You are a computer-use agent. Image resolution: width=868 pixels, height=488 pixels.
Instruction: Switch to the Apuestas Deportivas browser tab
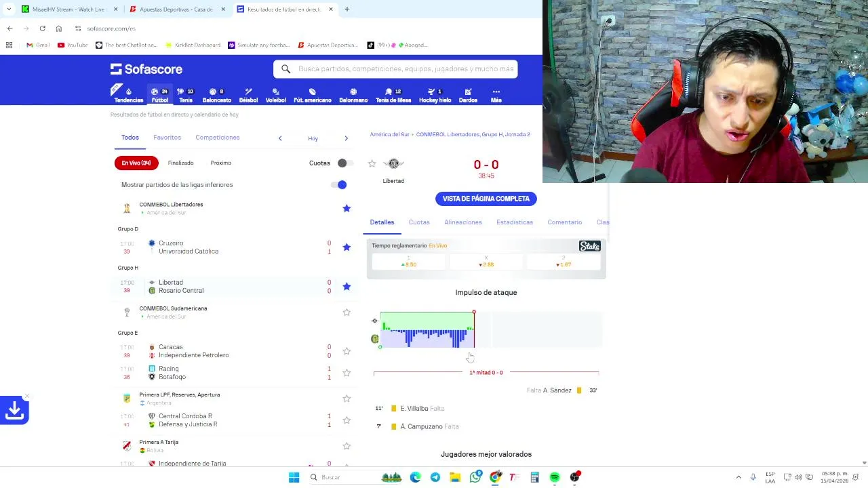click(176, 9)
